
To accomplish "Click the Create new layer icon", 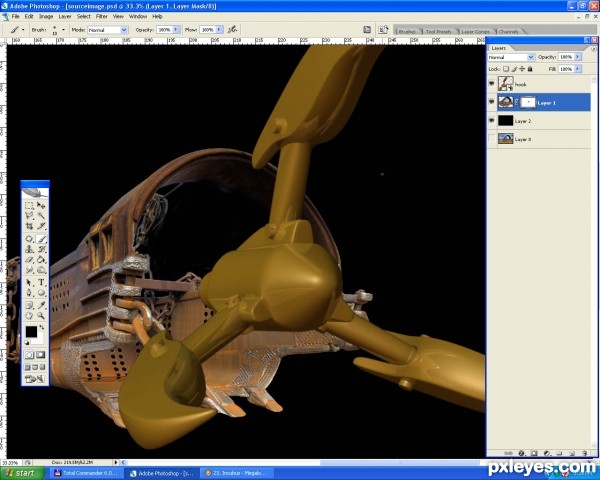I will pyautogui.click(x=572, y=453).
